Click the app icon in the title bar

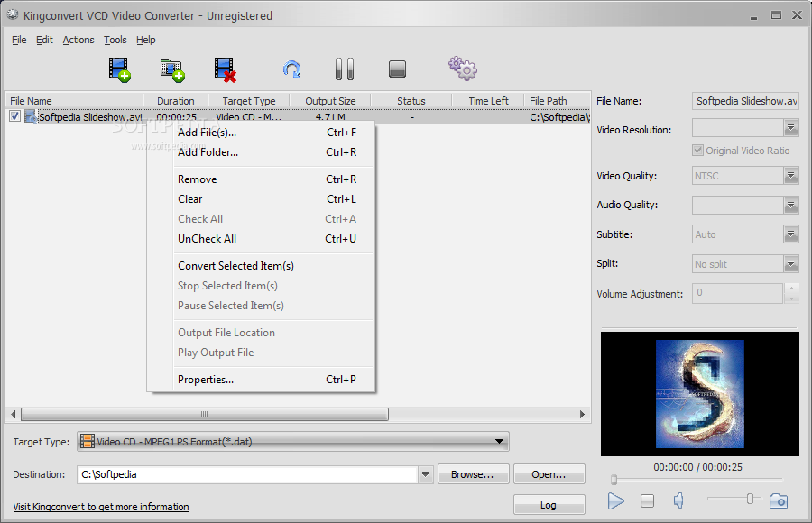[x=13, y=15]
